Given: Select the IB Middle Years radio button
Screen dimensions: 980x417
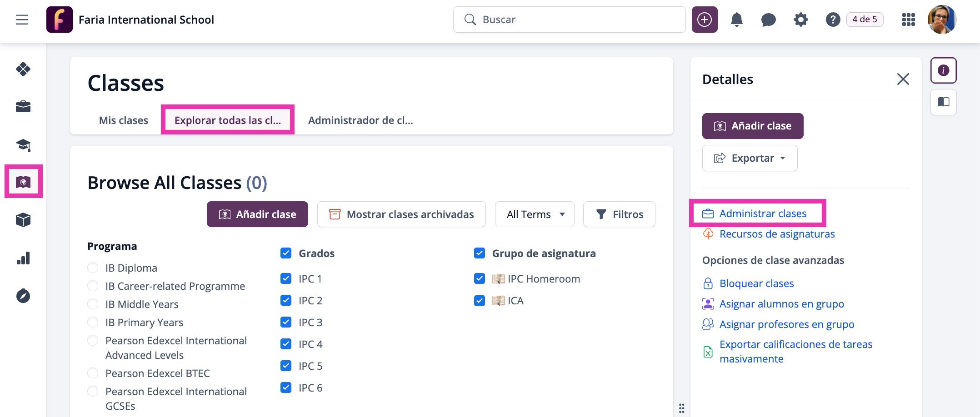Looking at the screenshot, I should pyautogui.click(x=93, y=304).
